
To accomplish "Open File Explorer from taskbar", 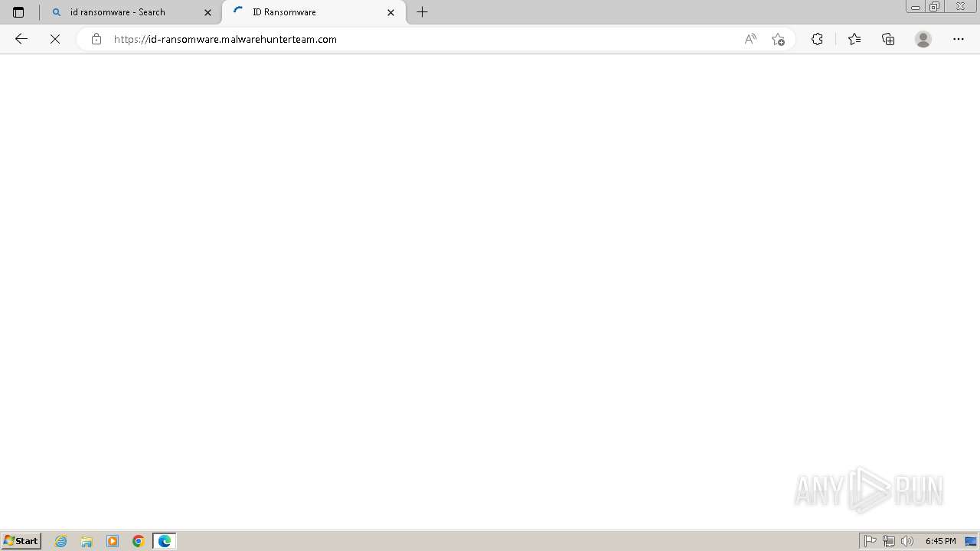I will tap(87, 541).
